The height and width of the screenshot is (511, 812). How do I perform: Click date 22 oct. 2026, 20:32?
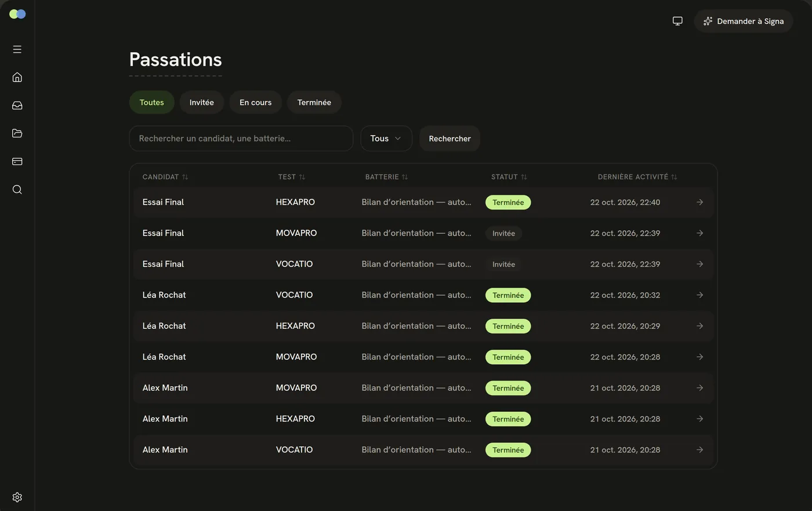coord(625,295)
